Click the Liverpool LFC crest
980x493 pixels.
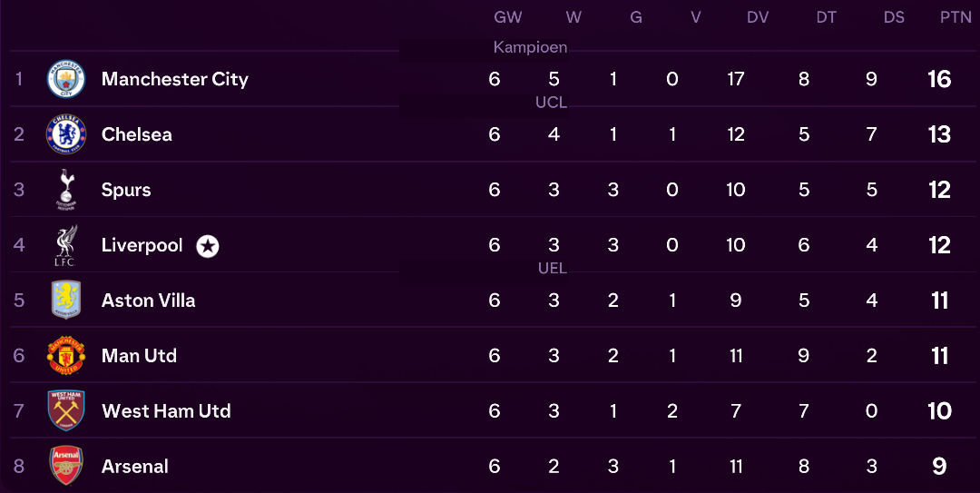pyautogui.click(x=65, y=244)
